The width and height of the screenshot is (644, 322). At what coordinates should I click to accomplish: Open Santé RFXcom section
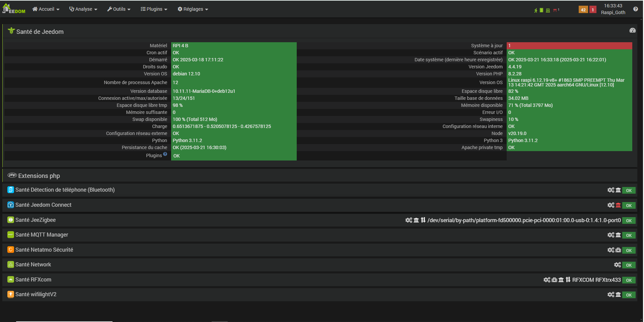[33, 280]
